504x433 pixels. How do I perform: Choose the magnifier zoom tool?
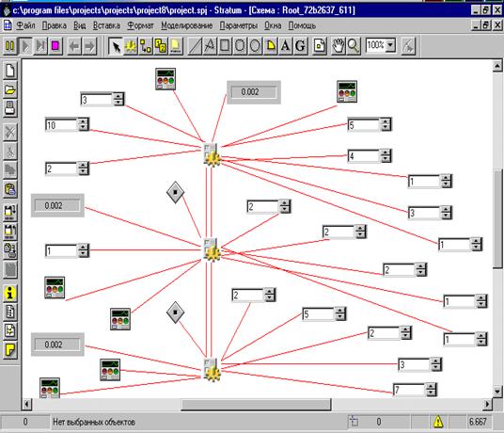353,46
